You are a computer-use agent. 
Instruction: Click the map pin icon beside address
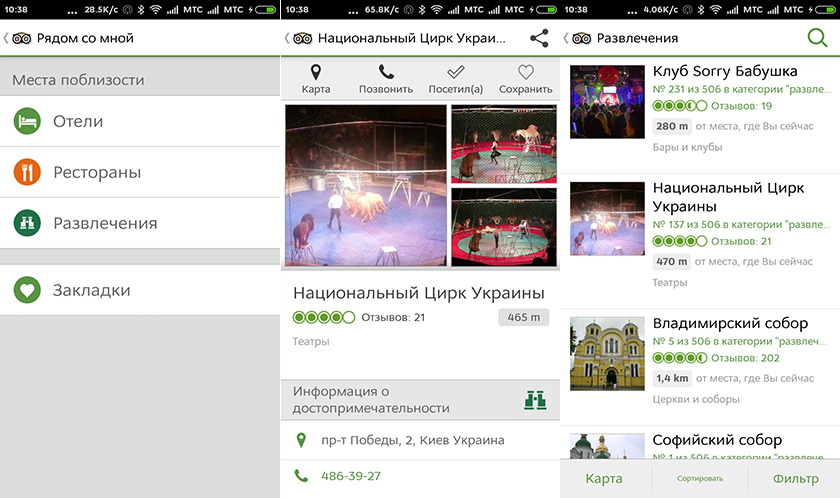[x=301, y=440]
